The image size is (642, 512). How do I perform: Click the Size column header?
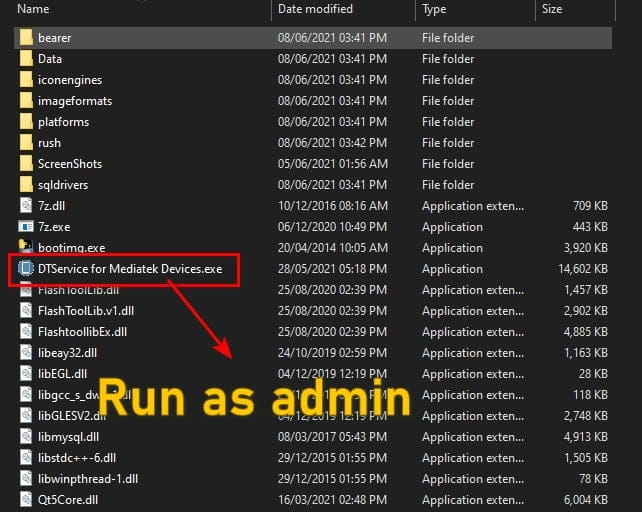point(552,9)
